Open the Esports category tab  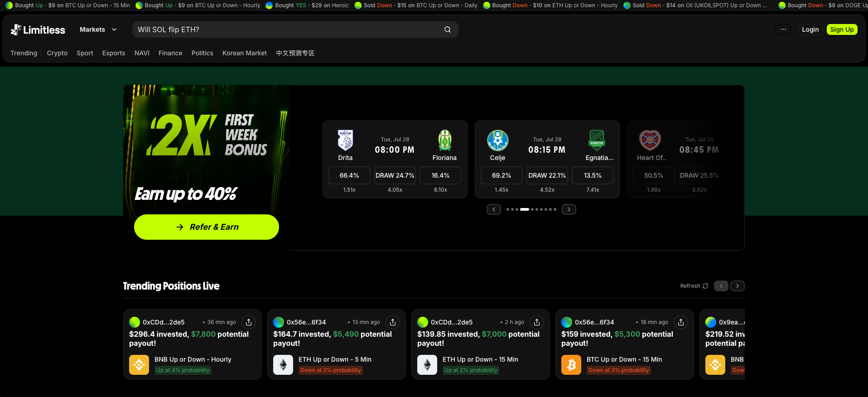coord(114,53)
